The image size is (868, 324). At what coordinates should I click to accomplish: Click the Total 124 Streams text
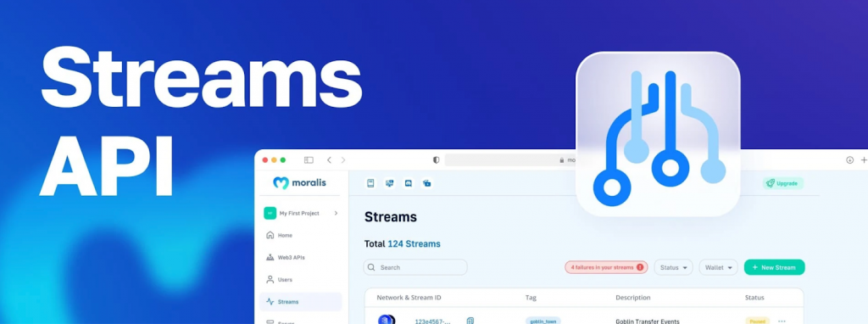[x=402, y=243]
